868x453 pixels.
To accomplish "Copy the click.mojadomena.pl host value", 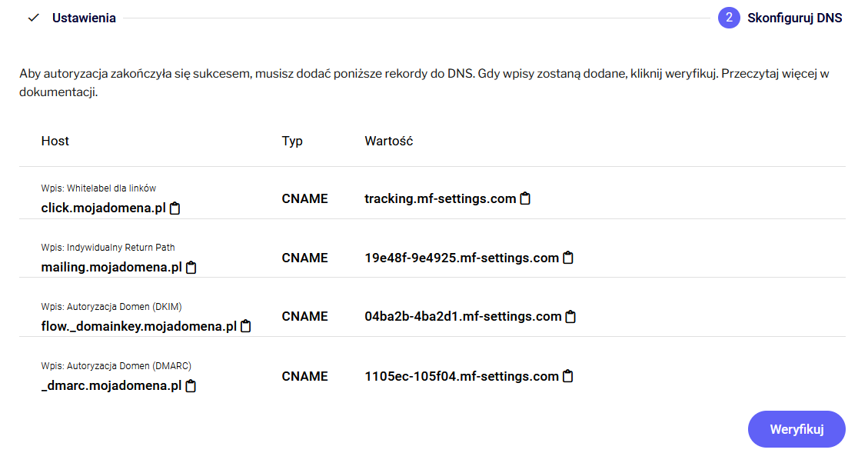I will 175,208.
